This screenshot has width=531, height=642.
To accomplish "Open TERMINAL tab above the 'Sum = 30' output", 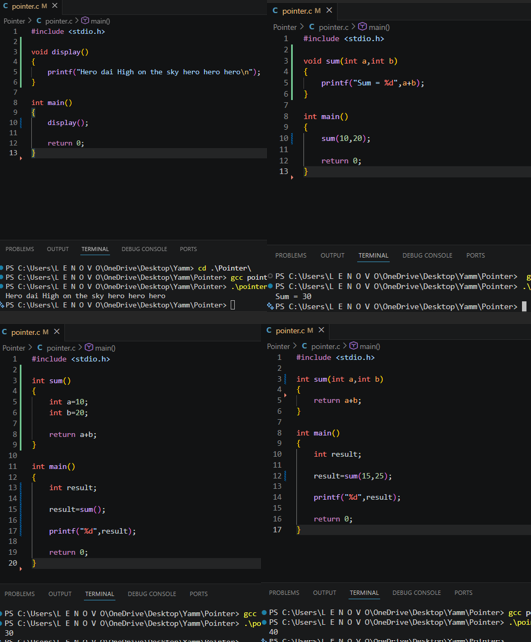I will coord(373,255).
